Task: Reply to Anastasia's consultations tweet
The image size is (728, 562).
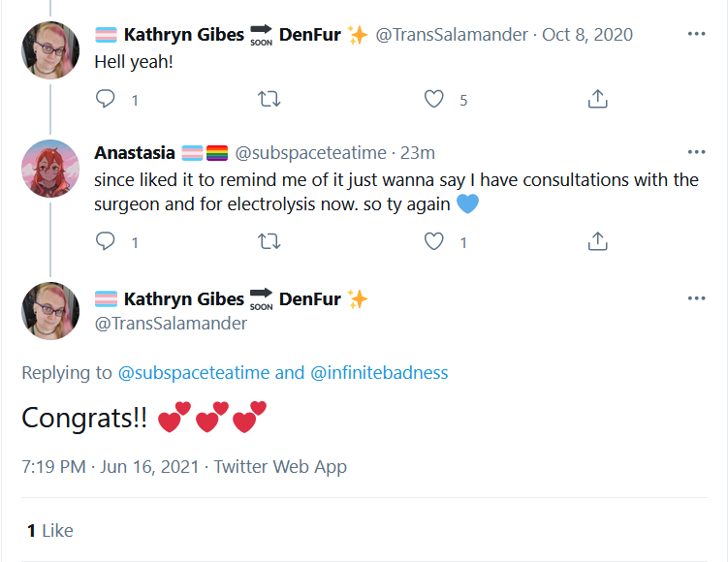Action: point(106,241)
